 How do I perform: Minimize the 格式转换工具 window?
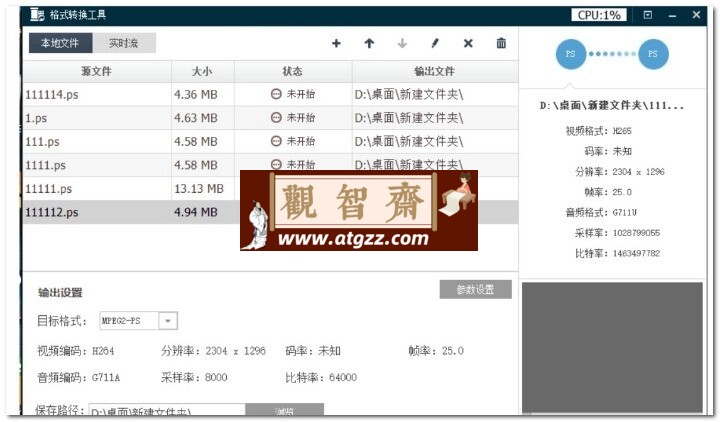click(672, 16)
